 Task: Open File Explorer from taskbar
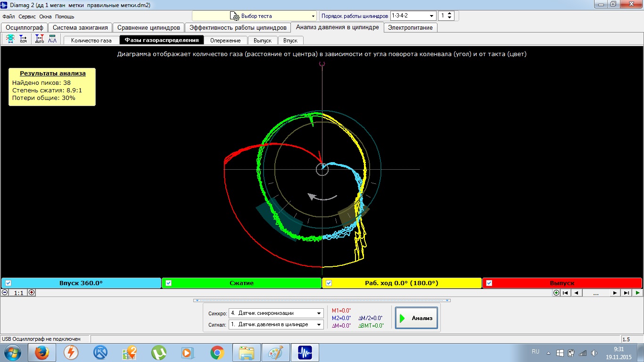tap(247, 353)
